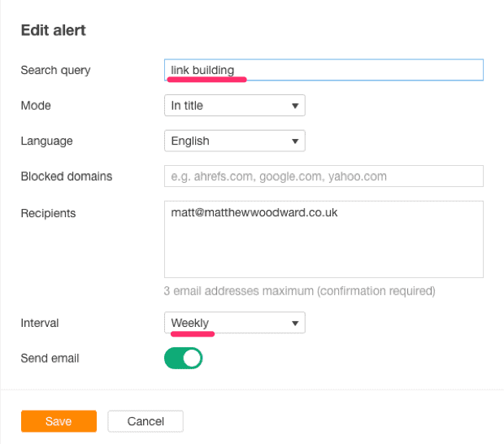Click the Blocked domains label
Viewport: 504px width, 444px height.
point(67,176)
